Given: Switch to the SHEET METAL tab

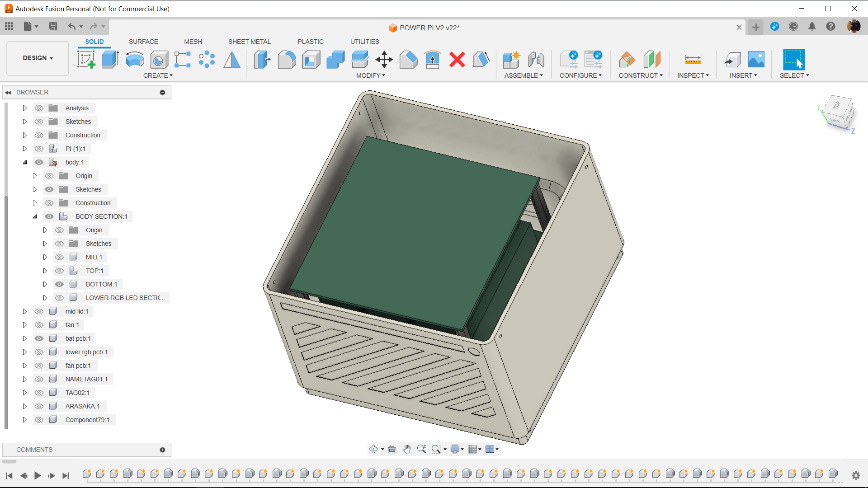Looking at the screenshot, I should pos(249,42).
